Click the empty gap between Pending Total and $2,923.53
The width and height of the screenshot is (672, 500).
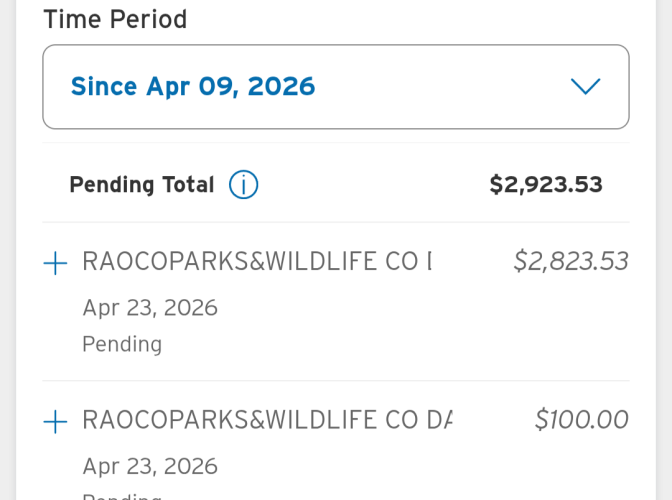click(370, 185)
